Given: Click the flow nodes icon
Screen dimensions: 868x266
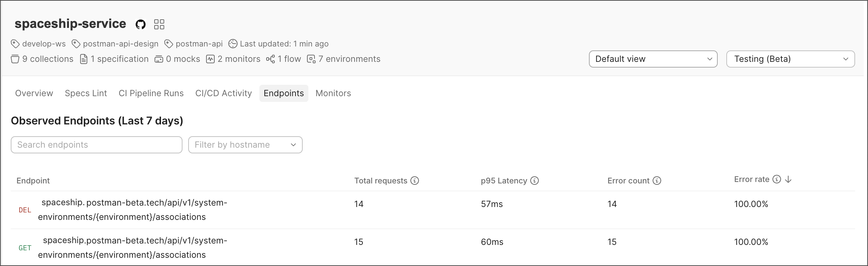Looking at the screenshot, I should [x=270, y=59].
